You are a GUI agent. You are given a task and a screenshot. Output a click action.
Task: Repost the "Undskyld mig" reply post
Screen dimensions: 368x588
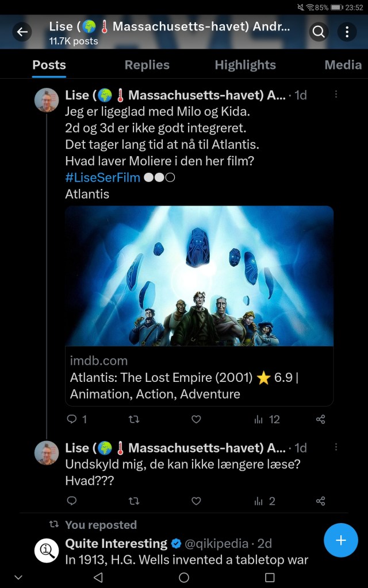(134, 501)
